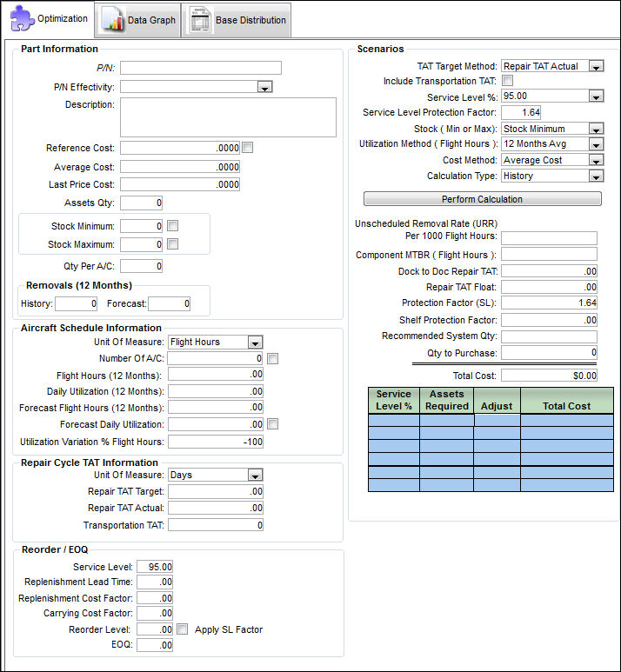Click the Optimization puzzle-piece icon
This screenshot has height=672, width=621.
23,18
